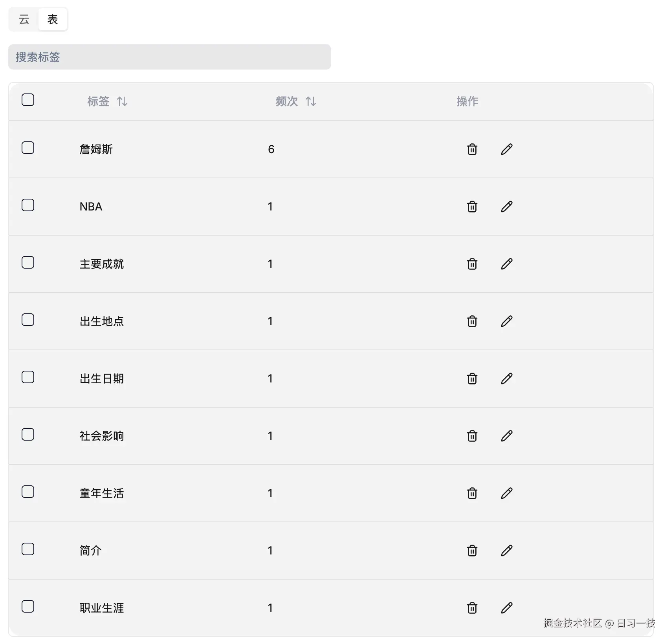The width and height of the screenshot is (671, 644).
Task: Edit the 简介 tag with pencil icon
Action: pos(506,551)
